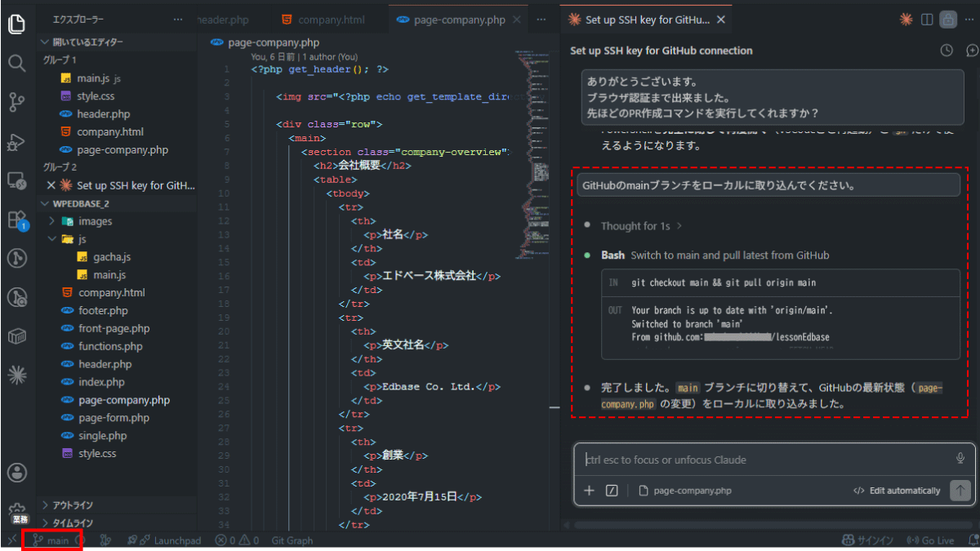Click the main branch indicator in status bar
Viewport: 980px width, 551px height.
click(52, 540)
